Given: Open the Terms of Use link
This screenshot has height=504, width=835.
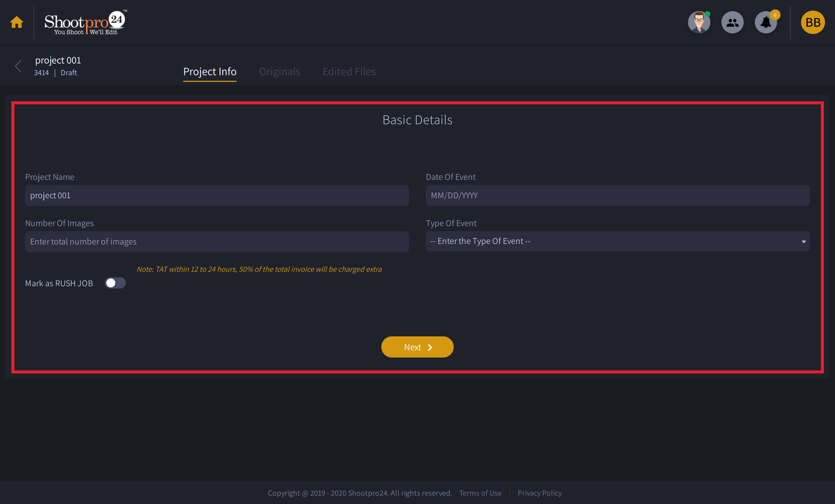Looking at the screenshot, I should pos(480,493).
